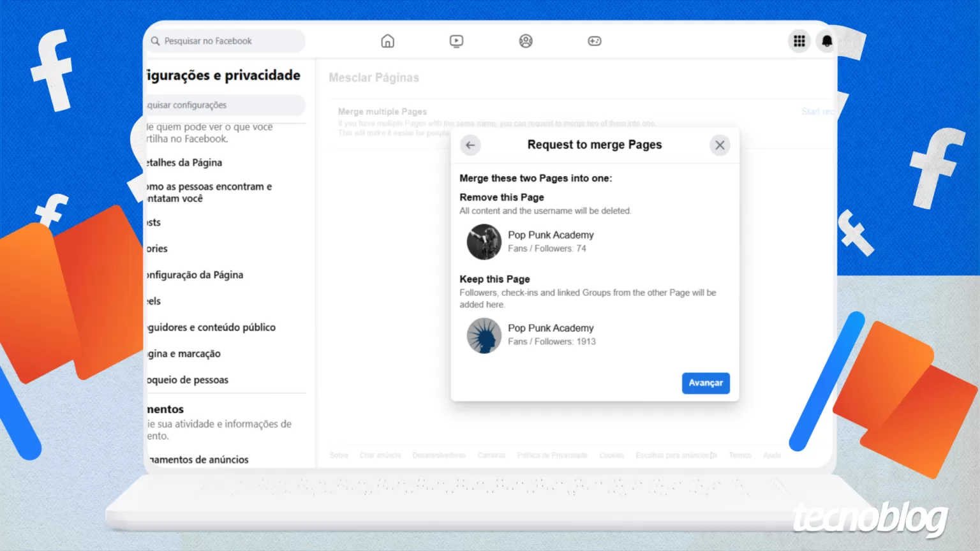Click the 'Keep this Page' heading
The width and height of the screenshot is (980, 551).
point(494,279)
